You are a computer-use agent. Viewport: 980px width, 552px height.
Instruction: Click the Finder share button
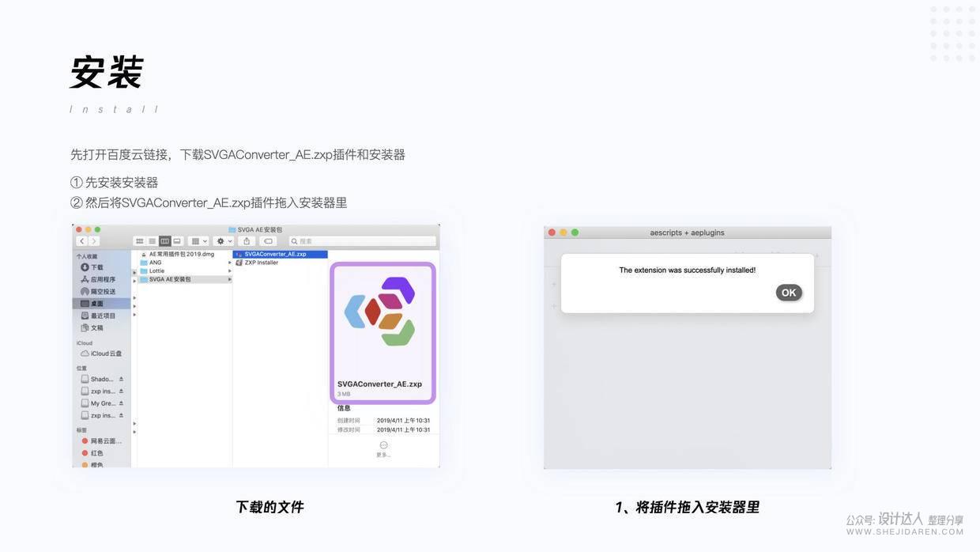pyautogui.click(x=247, y=241)
